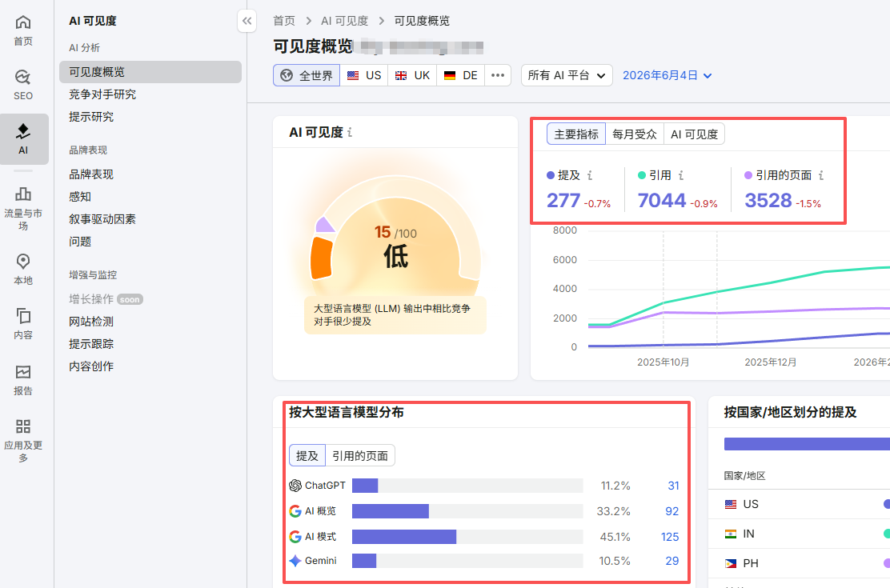Select 引用的页面 tab in LLM distribution
Screen dimensions: 890x588
pos(360,456)
